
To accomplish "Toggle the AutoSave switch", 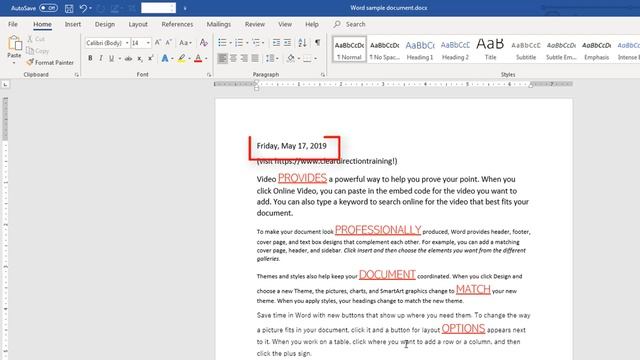I will click(x=48, y=8).
